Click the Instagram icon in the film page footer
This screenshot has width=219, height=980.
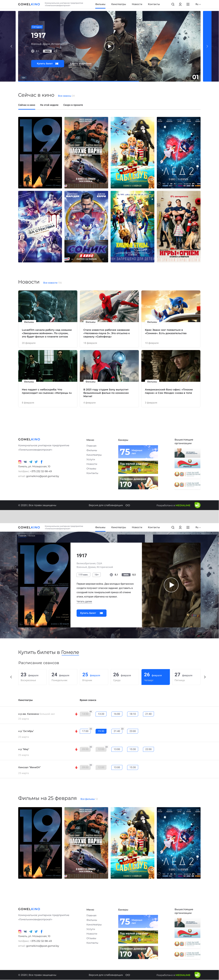(x=20, y=931)
